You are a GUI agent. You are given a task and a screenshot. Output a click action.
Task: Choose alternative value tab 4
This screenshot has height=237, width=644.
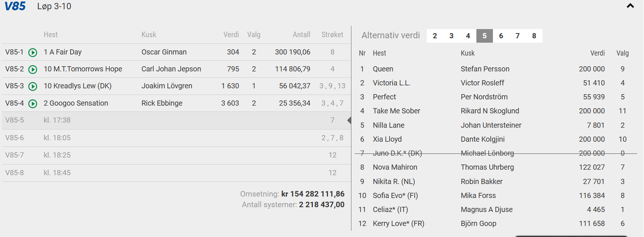(468, 36)
